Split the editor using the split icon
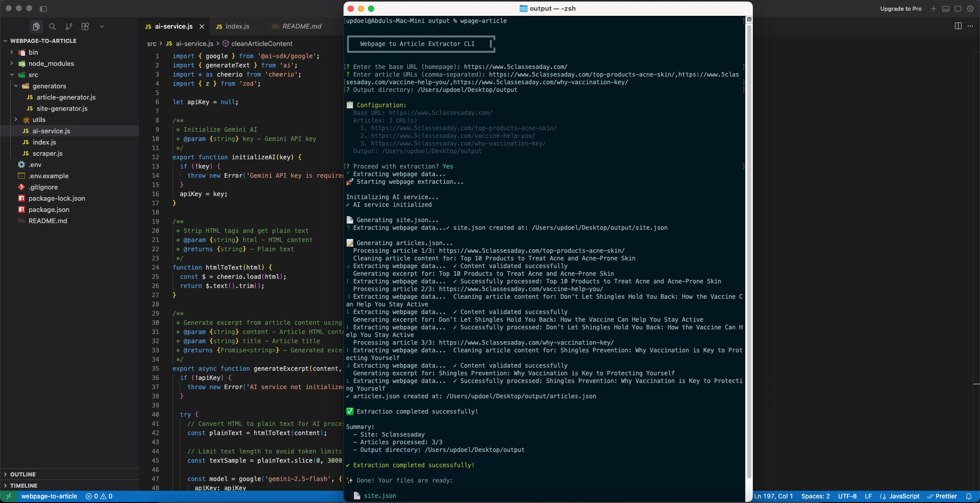 click(958, 26)
